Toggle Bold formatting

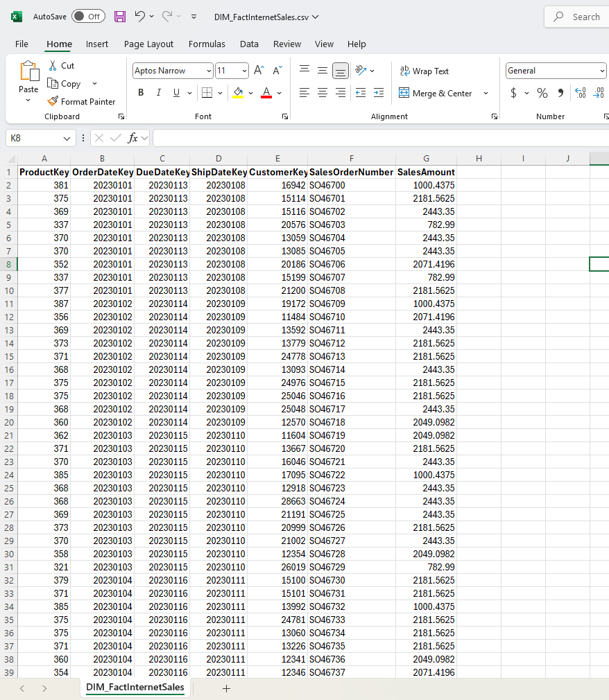pyautogui.click(x=141, y=93)
